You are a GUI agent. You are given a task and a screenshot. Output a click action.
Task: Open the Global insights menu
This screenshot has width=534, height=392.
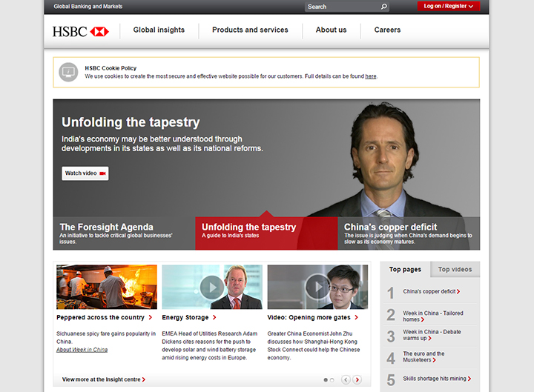pos(159,30)
